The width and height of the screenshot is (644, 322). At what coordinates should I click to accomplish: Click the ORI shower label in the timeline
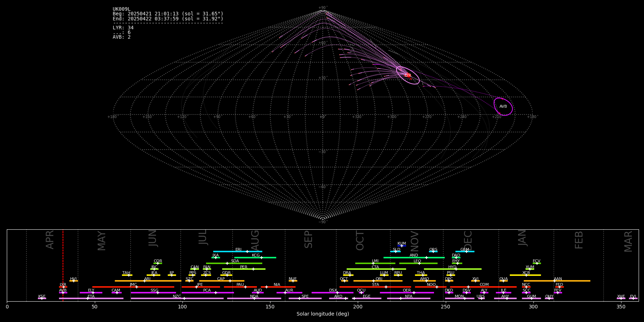[x=379, y=279]
